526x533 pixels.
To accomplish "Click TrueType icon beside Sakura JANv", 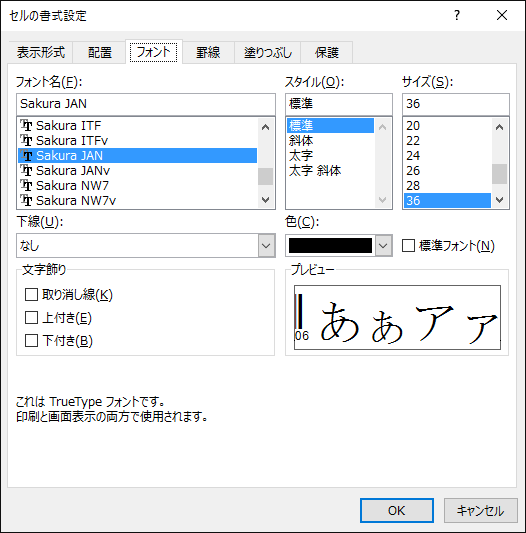I will (26, 170).
